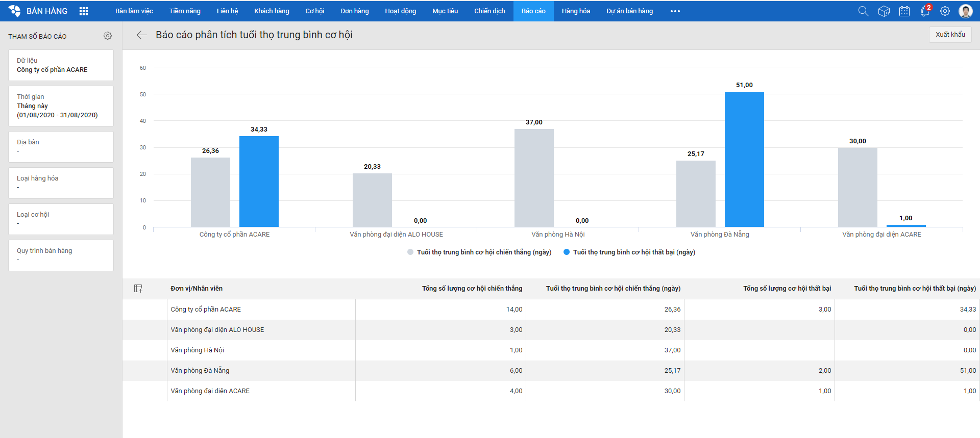
Task: Open the Loại cơ hội parameter selector
Action: (61, 219)
